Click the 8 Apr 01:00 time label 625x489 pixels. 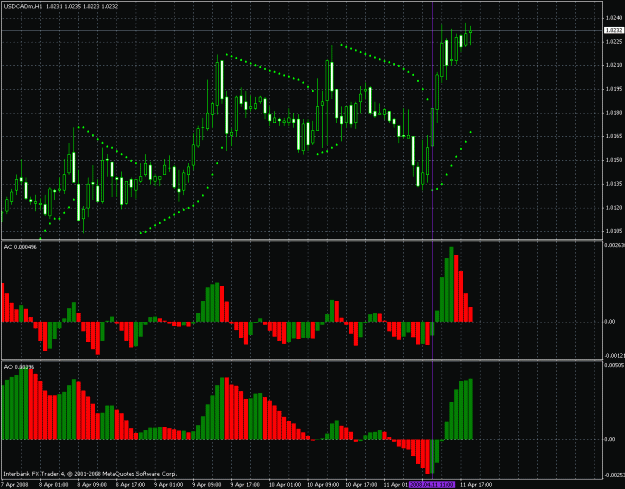point(53,485)
